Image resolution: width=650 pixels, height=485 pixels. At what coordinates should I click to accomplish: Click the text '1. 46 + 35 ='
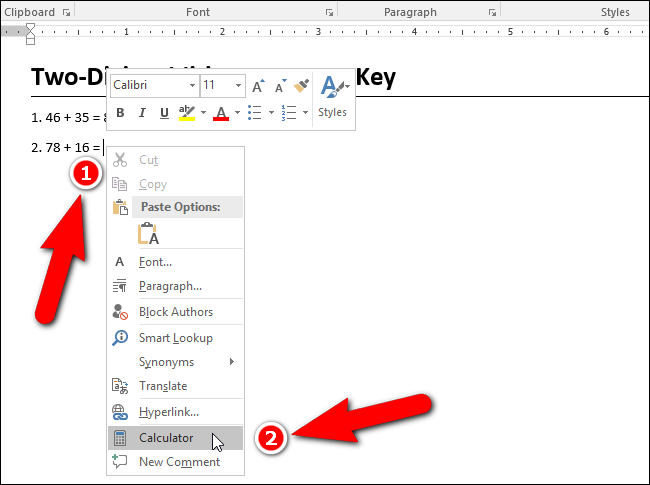[x=66, y=117]
